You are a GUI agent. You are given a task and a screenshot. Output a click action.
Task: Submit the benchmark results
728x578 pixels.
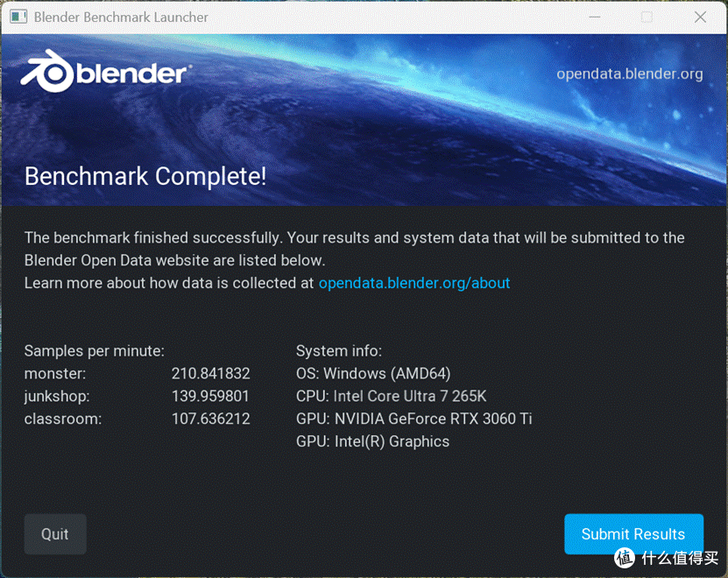[x=633, y=534]
